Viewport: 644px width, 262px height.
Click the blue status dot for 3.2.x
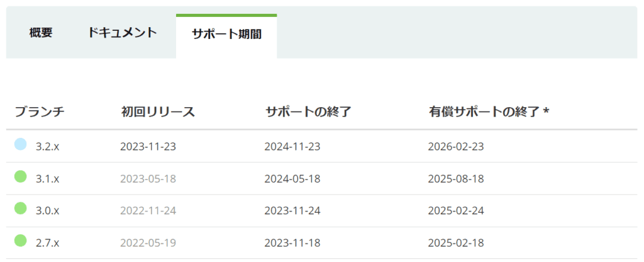pyautogui.click(x=20, y=145)
